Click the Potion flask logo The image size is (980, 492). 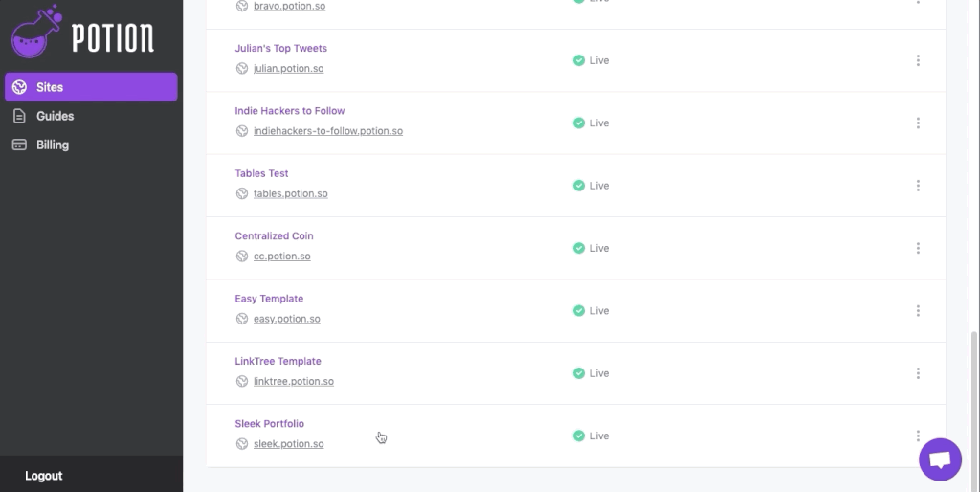click(x=37, y=32)
